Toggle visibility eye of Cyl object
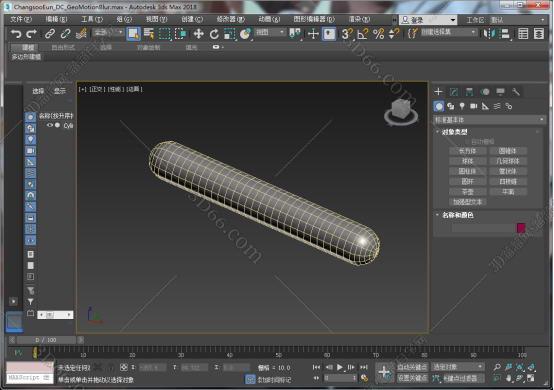The image size is (554, 390). [x=49, y=125]
